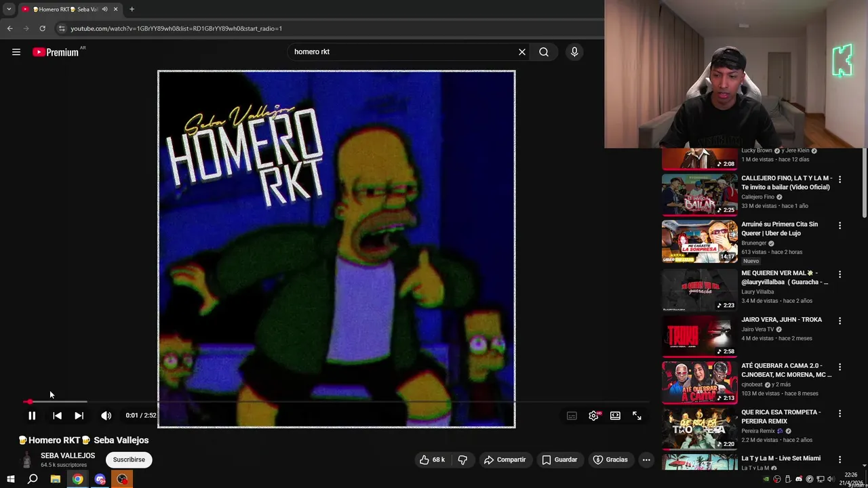Select the Homero RKT browser tab
The image size is (868, 488).
click(70, 9)
